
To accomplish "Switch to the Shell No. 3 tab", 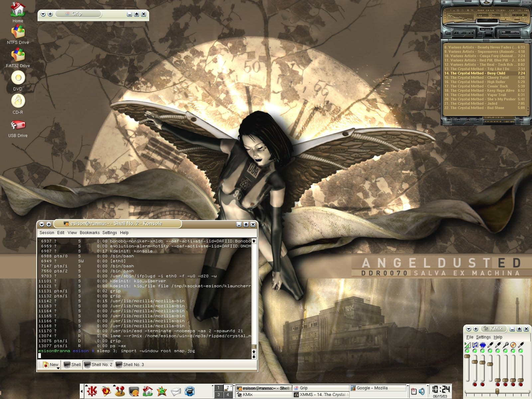I will coord(130,365).
